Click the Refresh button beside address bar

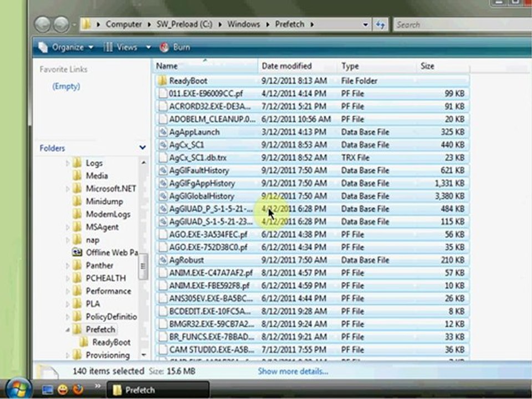pyautogui.click(x=381, y=24)
